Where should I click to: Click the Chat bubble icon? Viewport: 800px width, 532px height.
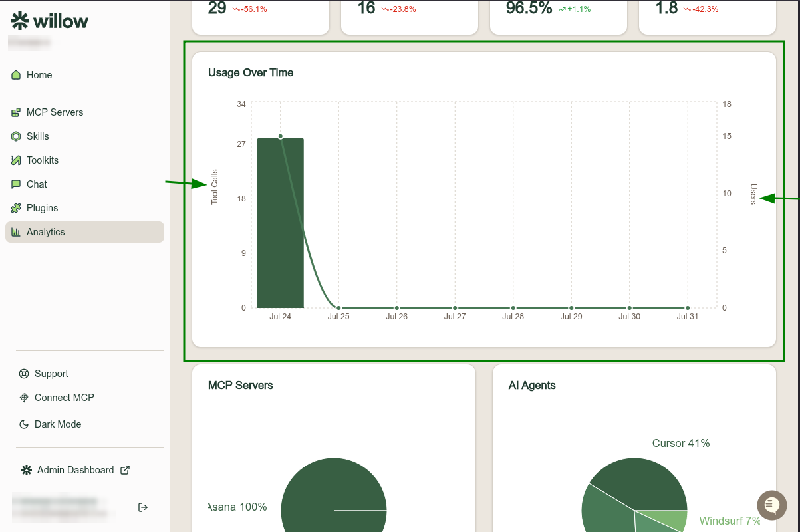16,184
